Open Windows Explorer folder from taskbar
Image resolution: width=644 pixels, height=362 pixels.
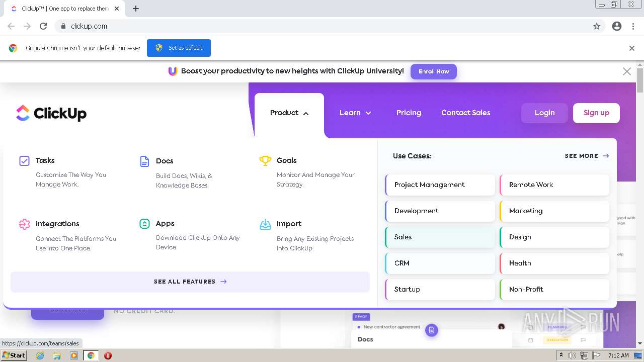[x=57, y=355]
